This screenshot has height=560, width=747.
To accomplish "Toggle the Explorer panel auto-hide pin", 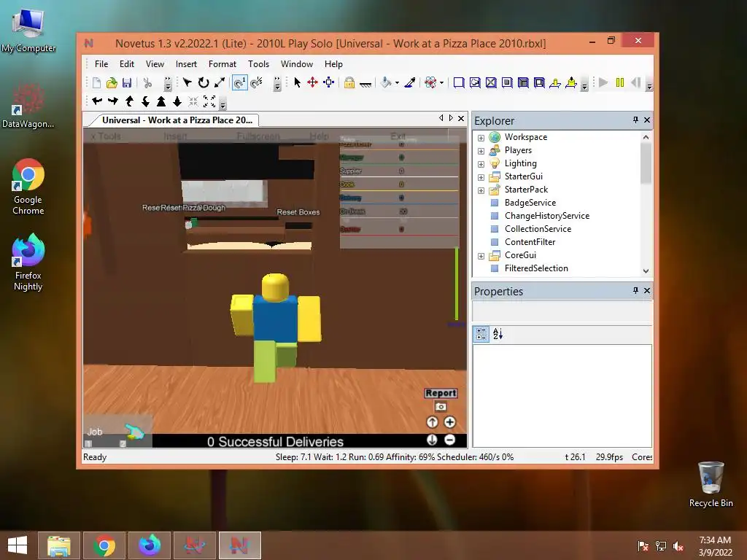I will click(635, 120).
